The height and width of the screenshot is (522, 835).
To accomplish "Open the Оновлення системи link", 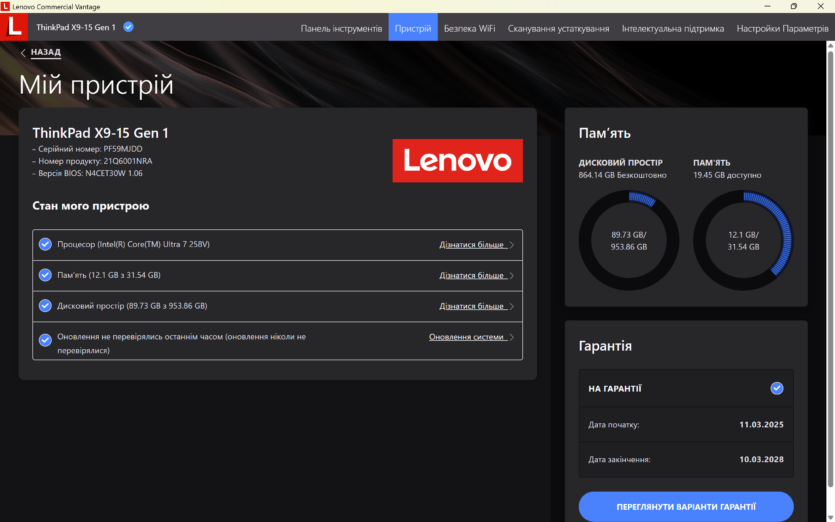I will pos(466,337).
